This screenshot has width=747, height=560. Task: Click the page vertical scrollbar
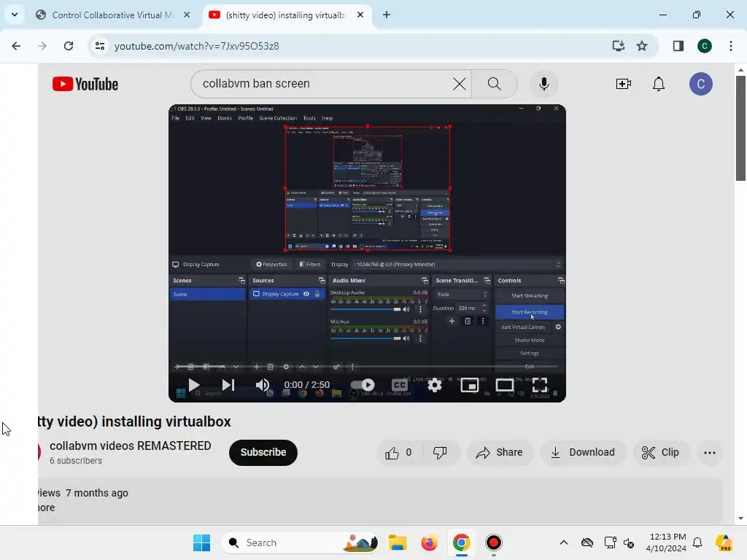click(x=741, y=128)
